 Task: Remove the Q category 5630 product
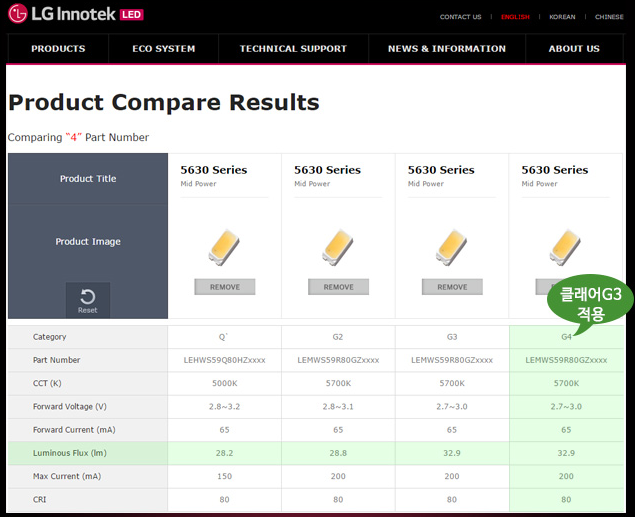[x=225, y=287]
